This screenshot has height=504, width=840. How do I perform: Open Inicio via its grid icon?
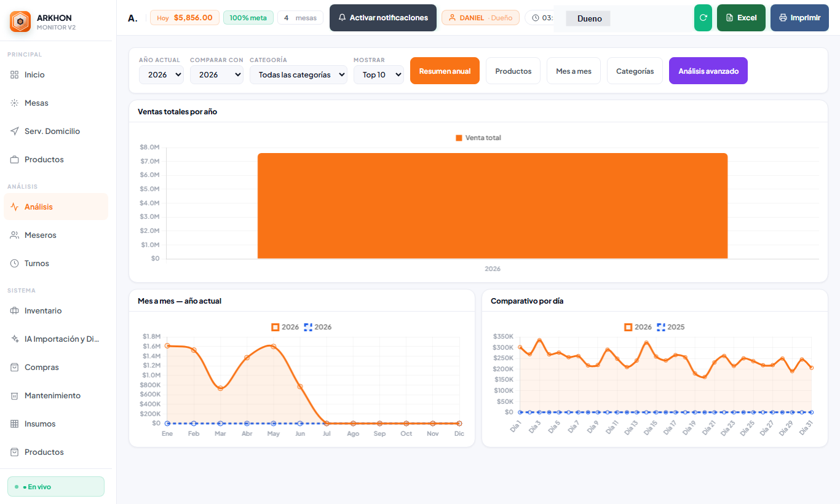click(x=15, y=74)
